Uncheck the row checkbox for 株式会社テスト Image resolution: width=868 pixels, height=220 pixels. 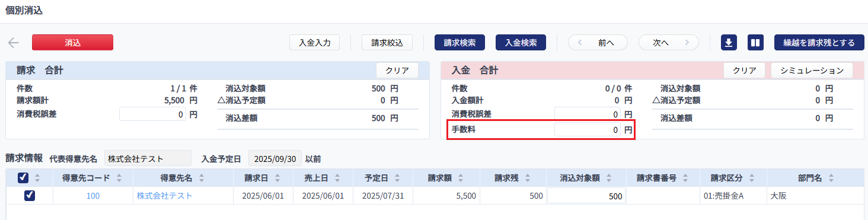tap(30, 196)
